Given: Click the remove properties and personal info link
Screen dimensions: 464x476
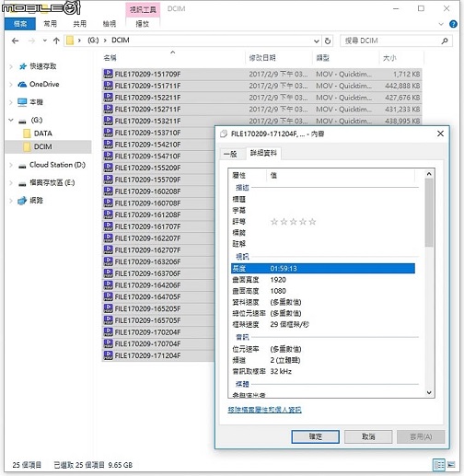Looking at the screenshot, I should (264, 410).
